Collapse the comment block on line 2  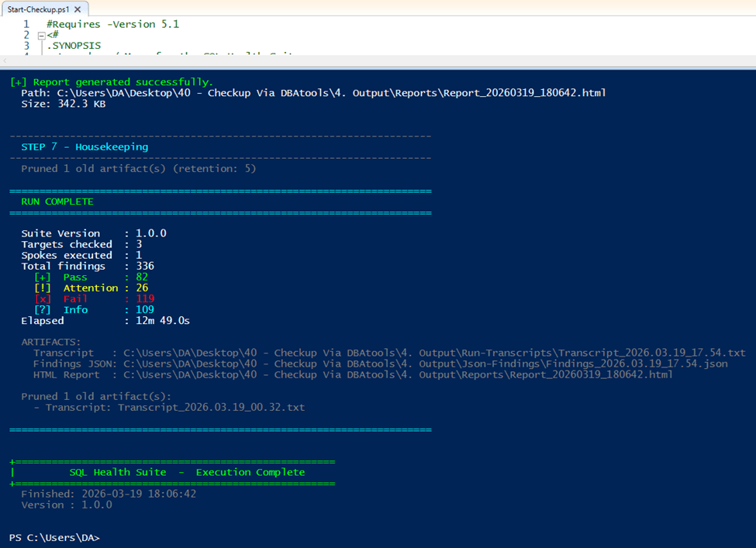pyautogui.click(x=41, y=35)
